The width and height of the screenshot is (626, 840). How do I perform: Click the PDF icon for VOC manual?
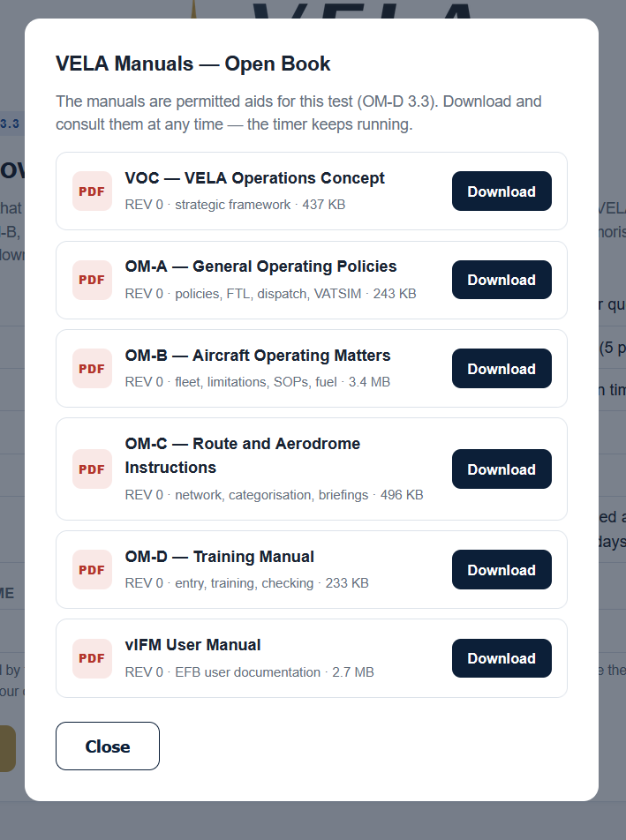[x=92, y=191]
